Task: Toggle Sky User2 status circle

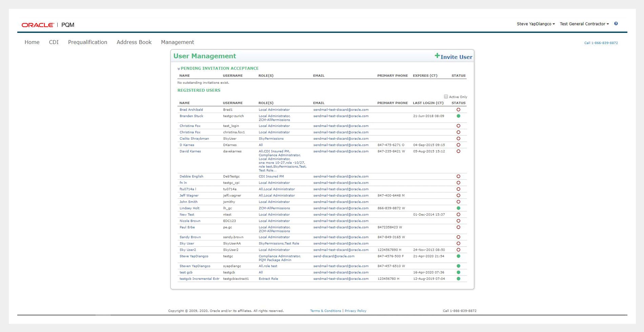Action: click(458, 250)
